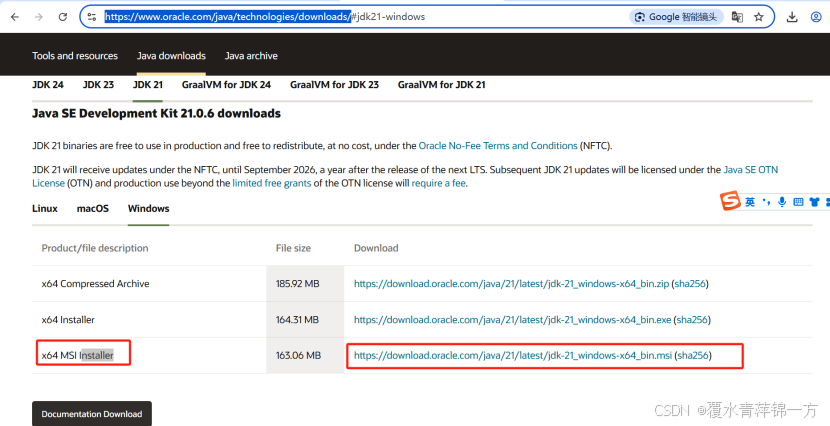Click the x64 Compressed Archive row label
This screenshot has height=426, width=830.
point(95,284)
